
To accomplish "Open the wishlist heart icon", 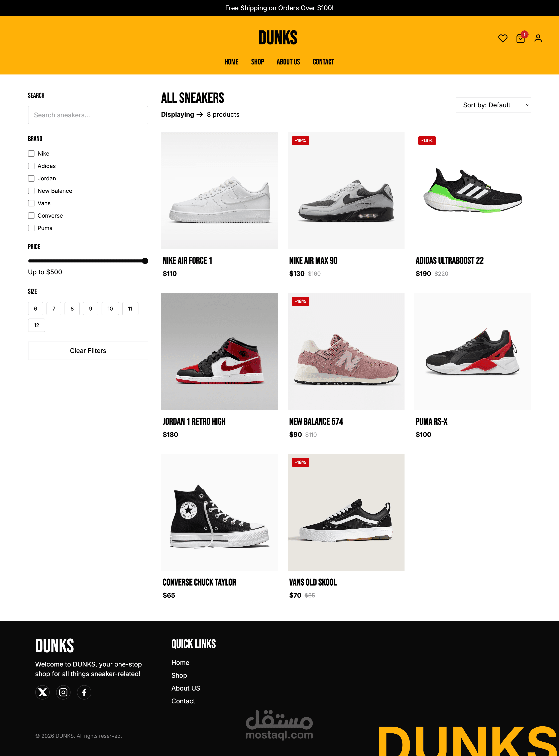I will [x=502, y=39].
